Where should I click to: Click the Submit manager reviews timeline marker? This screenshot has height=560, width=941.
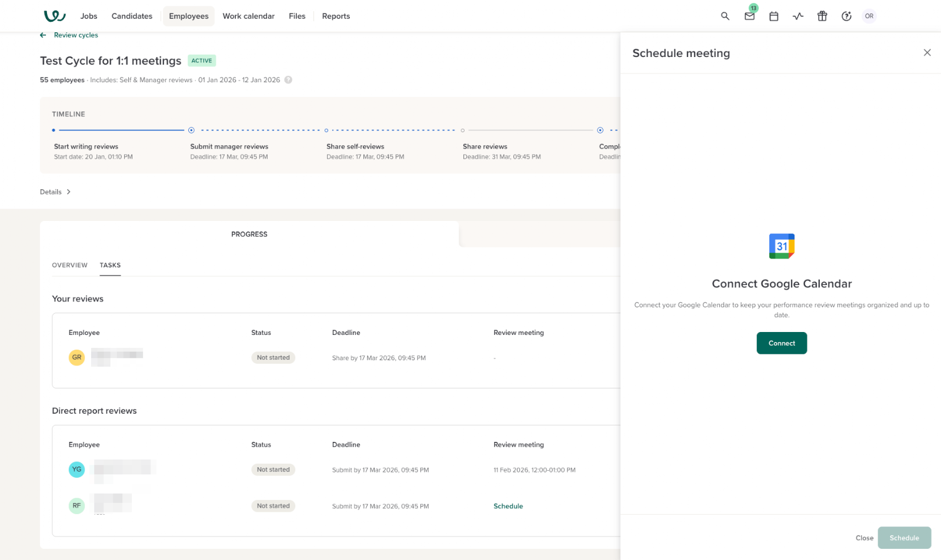pos(191,130)
